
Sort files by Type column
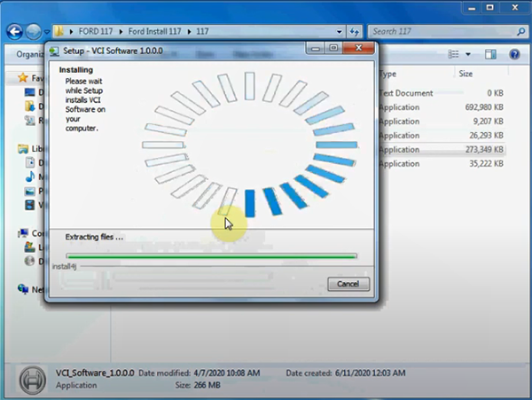tap(387, 74)
